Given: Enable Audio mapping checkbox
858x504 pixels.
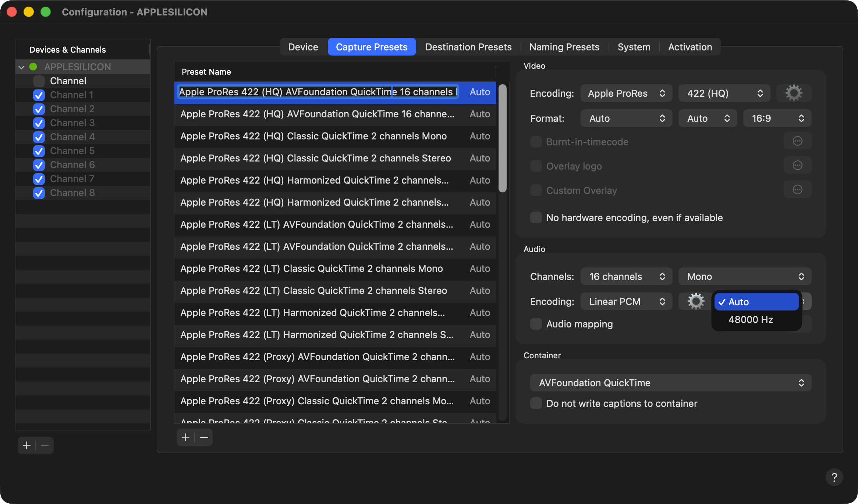Looking at the screenshot, I should 536,324.
